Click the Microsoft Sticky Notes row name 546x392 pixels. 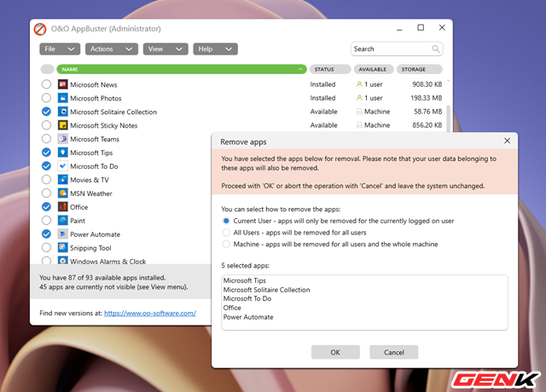coord(104,125)
